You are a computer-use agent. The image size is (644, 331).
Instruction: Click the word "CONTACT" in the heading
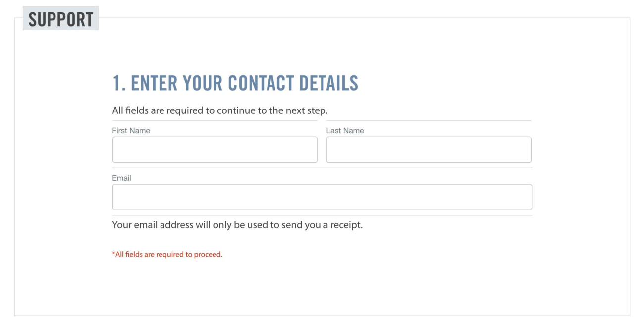click(261, 83)
